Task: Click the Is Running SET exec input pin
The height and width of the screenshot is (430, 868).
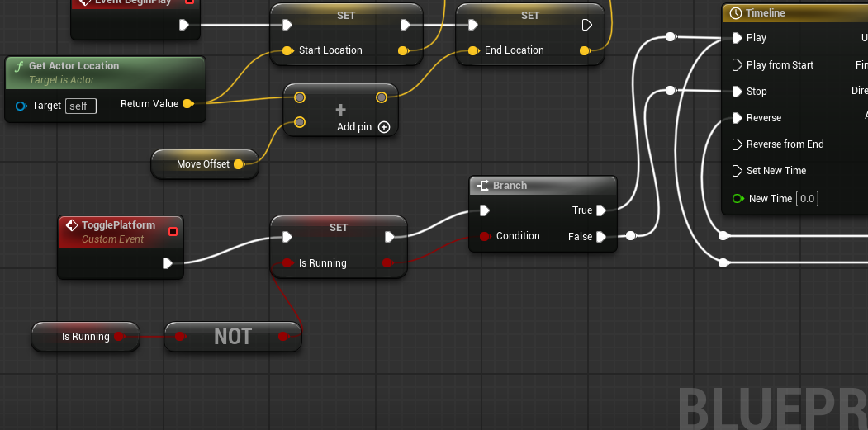Action: [287, 237]
